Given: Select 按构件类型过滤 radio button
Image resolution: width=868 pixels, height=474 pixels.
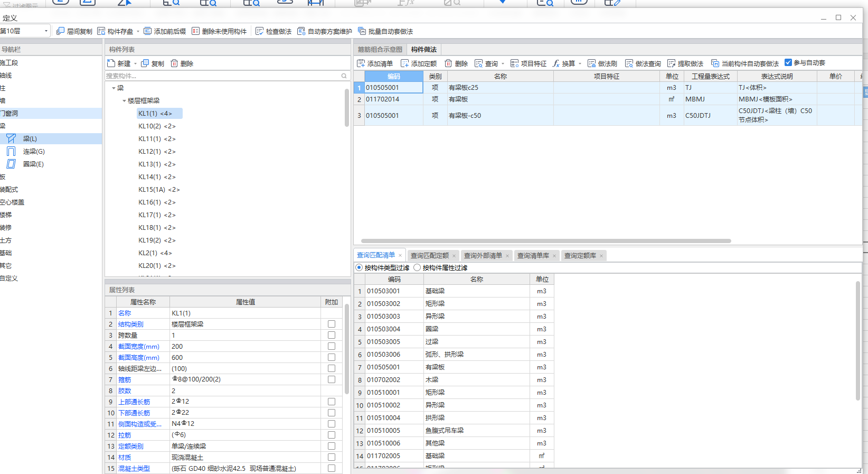Looking at the screenshot, I should pos(359,267).
